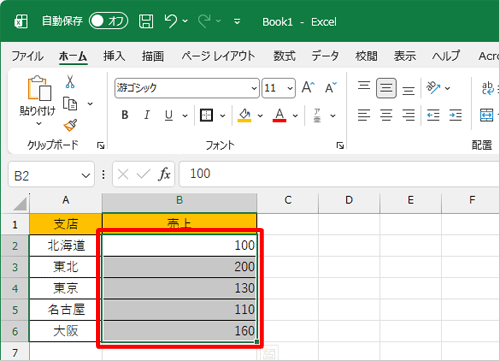Click the Format Painter brush icon
The image size is (500, 361).
tap(70, 125)
